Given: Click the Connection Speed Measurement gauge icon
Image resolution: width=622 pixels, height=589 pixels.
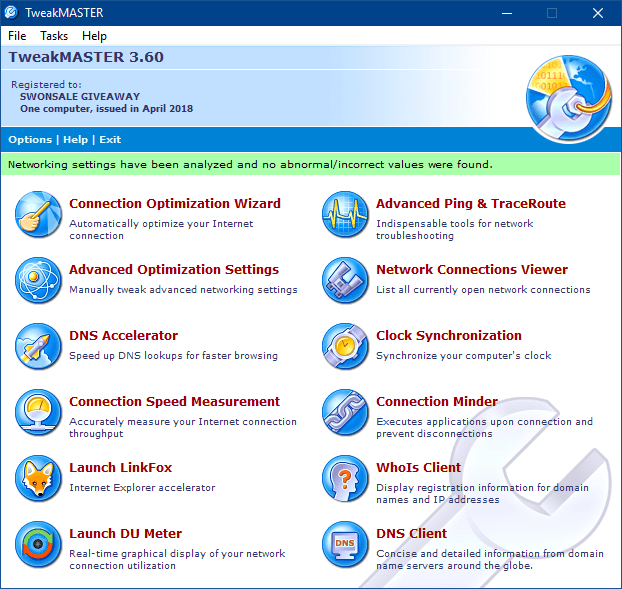Looking at the screenshot, I should 38,412.
